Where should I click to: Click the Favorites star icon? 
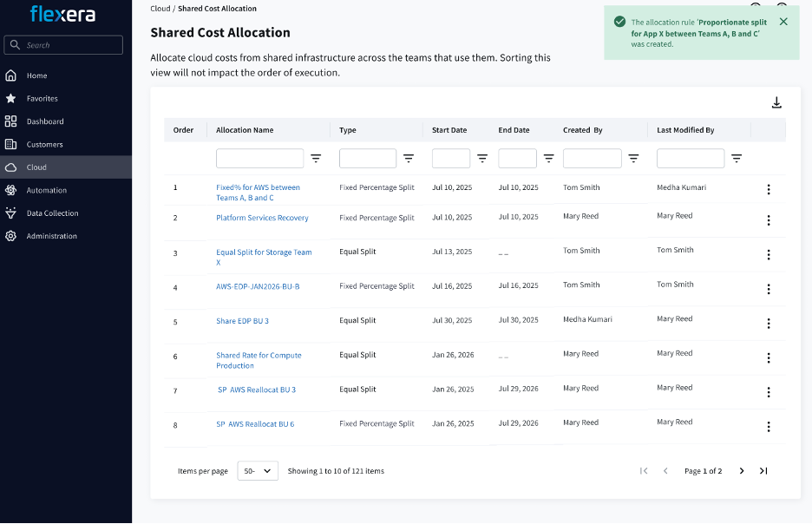pyautogui.click(x=11, y=98)
